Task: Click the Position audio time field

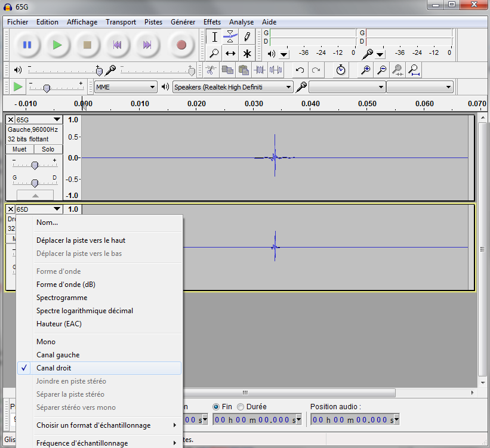Action: click(x=355, y=420)
